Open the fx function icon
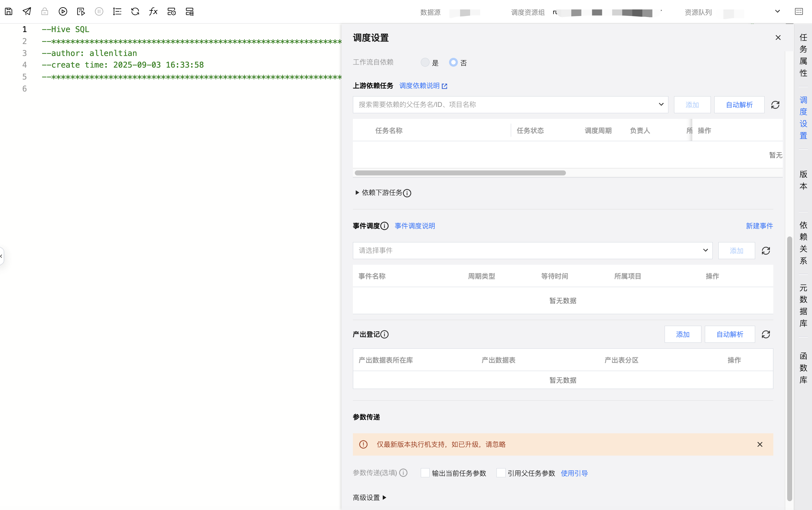 (153, 11)
